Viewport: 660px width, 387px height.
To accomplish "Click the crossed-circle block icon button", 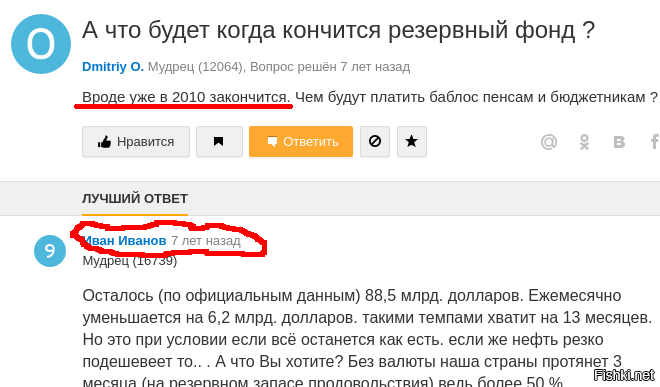I will click(x=375, y=141).
